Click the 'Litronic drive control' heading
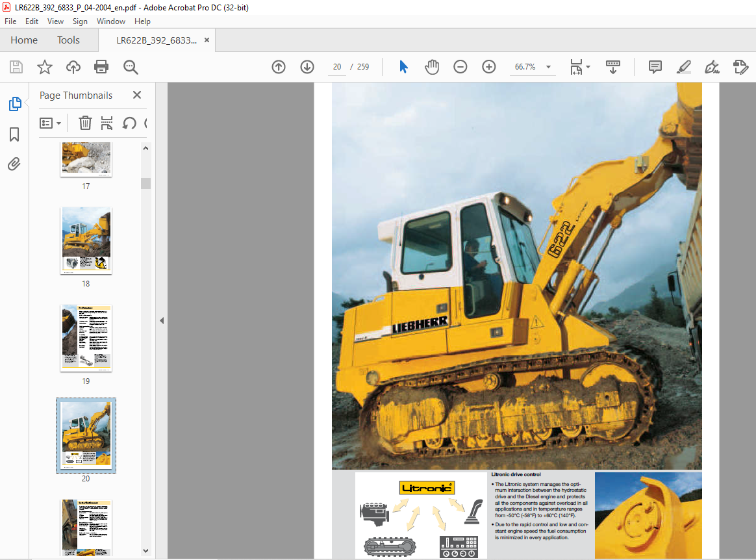This screenshot has height=560, width=756. 516,475
